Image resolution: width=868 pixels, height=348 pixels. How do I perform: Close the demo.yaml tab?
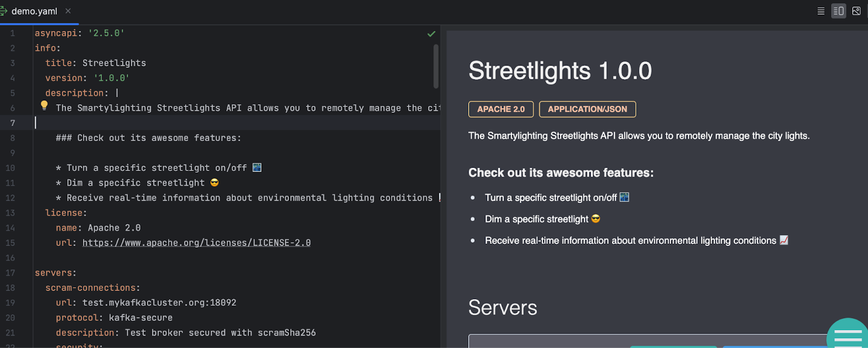click(68, 11)
